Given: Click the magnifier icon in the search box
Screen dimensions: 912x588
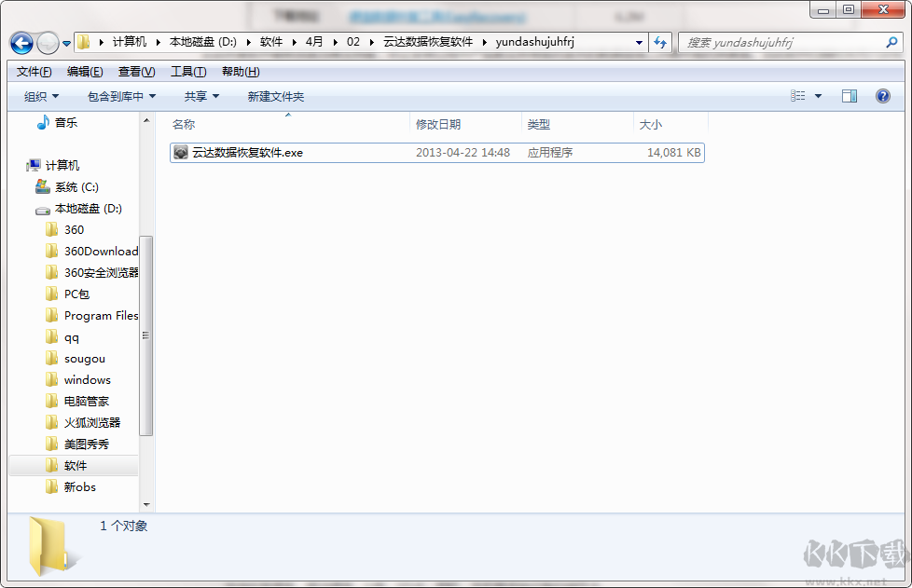Looking at the screenshot, I should point(892,42).
